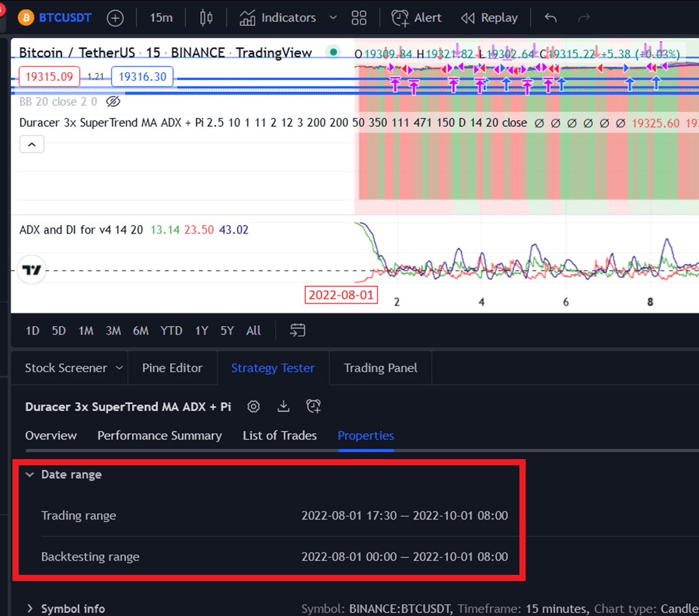
Task: Expand the Symbol info section
Action: (30, 609)
